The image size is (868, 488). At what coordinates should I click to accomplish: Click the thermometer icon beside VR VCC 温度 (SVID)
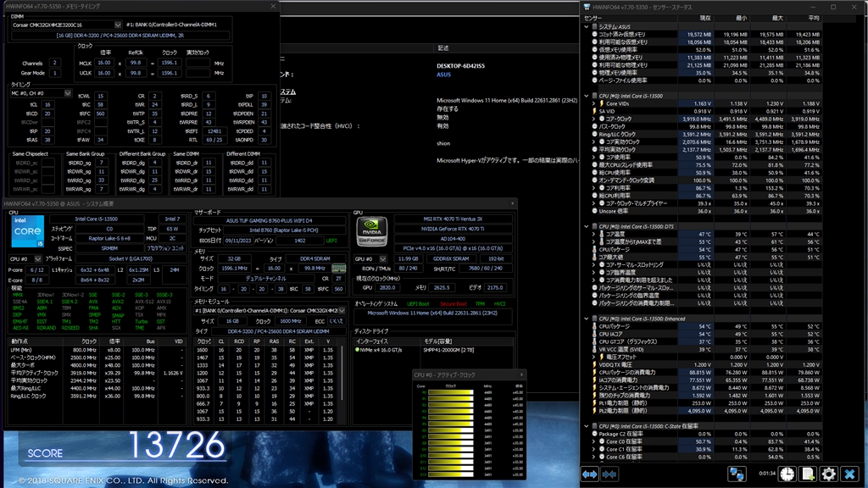click(x=595, y=350)
